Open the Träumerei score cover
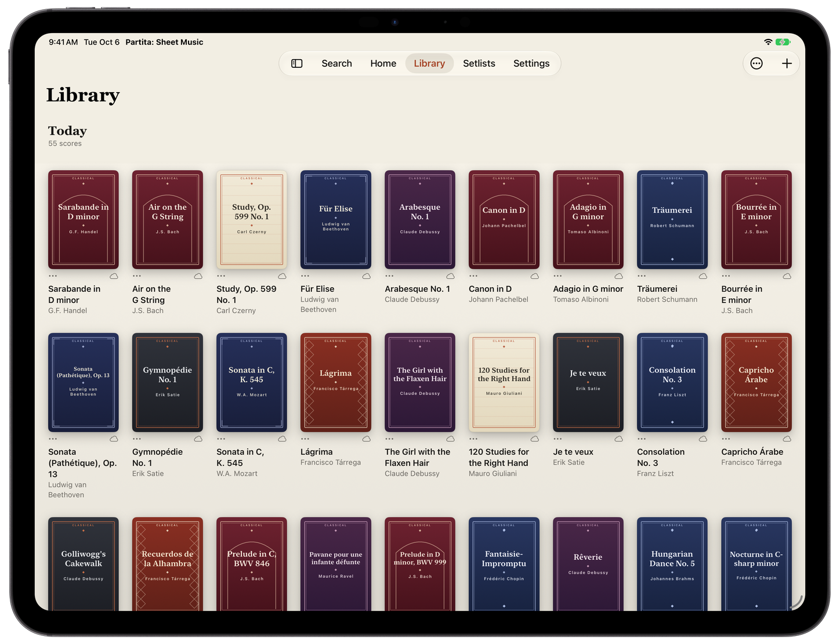The width and height of the screenshot is (840, 644). [x=672, y=219]
